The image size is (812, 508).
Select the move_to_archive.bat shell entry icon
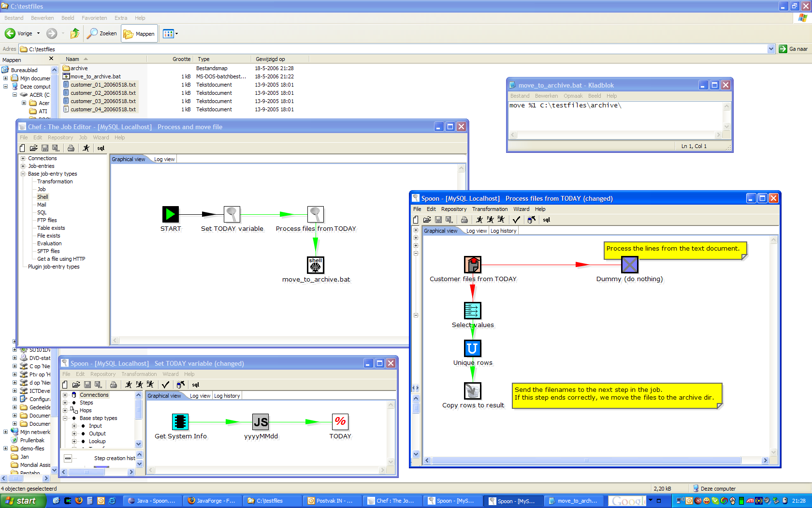(x=316, y=265)
